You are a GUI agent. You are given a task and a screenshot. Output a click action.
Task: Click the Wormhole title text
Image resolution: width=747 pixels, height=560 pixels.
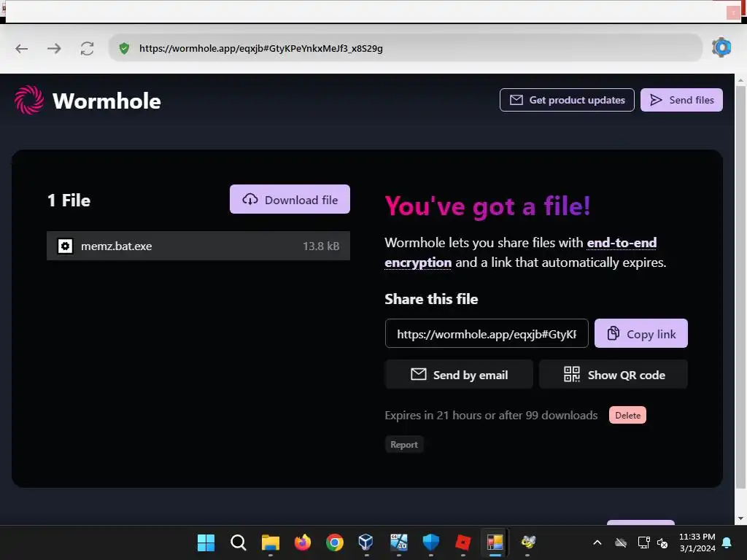107,101
